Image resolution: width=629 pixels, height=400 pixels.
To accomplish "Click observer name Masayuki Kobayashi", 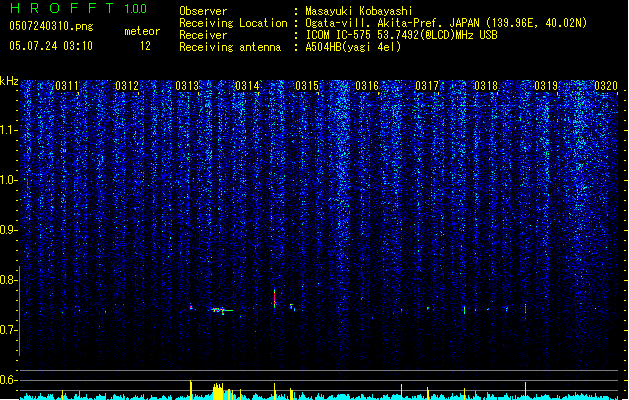I will tap(359, 11).
